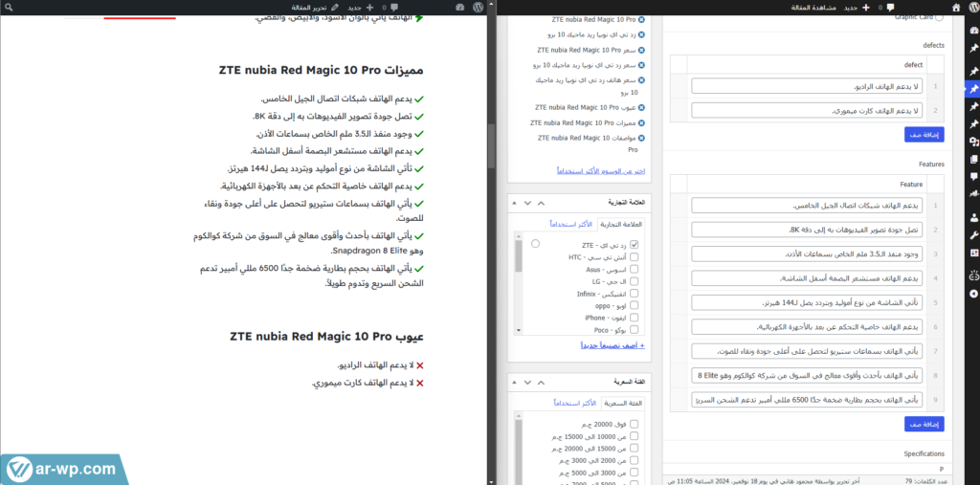This screenshot has height=485, width=980.
Task: Click the WordPress logo in the right admin bar
Action: click(971, 7)
